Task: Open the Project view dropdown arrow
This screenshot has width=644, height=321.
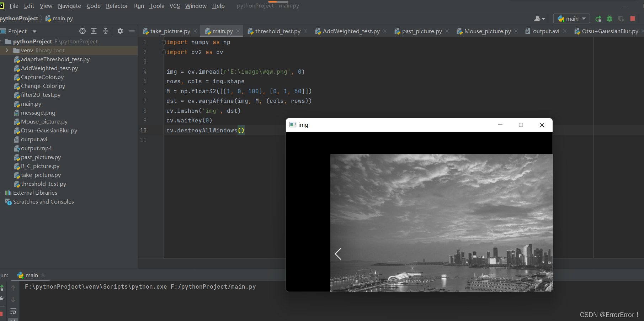Action: [34, 31]
